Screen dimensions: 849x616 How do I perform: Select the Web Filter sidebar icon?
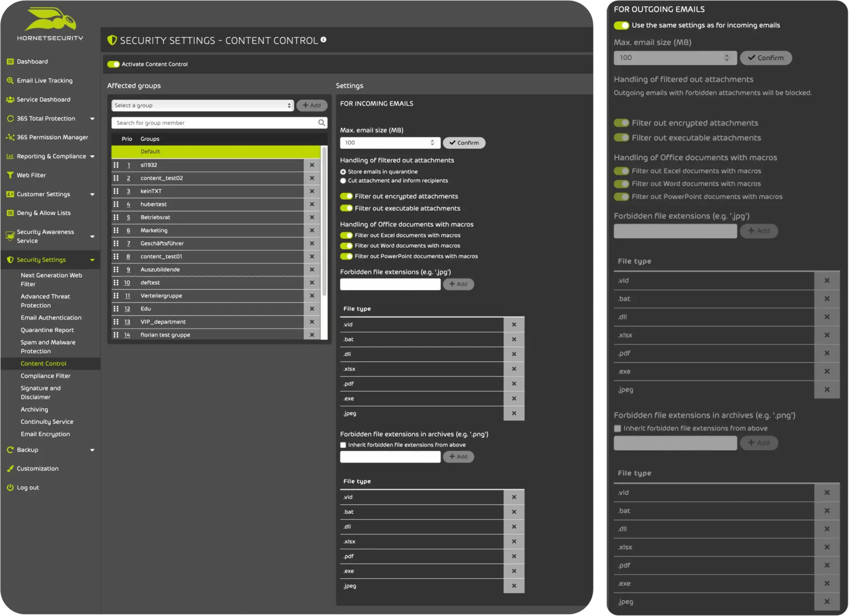(x=10, y=175)
